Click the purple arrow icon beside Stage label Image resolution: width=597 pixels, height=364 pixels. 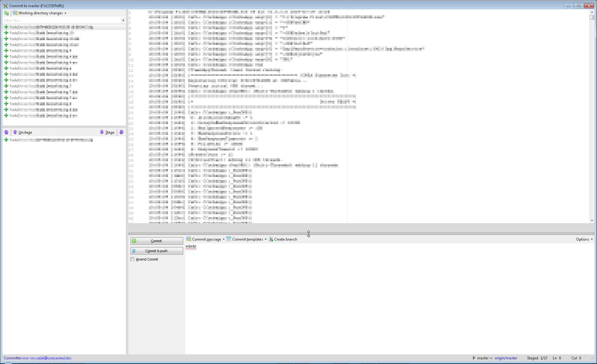click(102, 132)
